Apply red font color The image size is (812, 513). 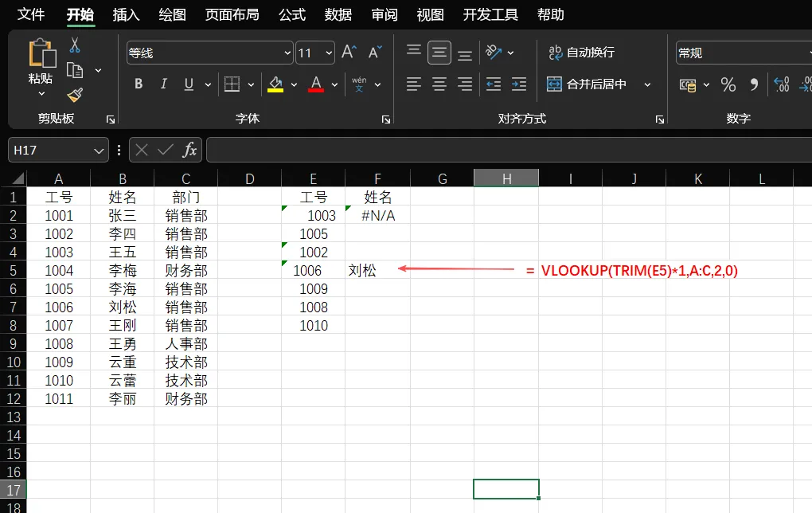point(316,84)
